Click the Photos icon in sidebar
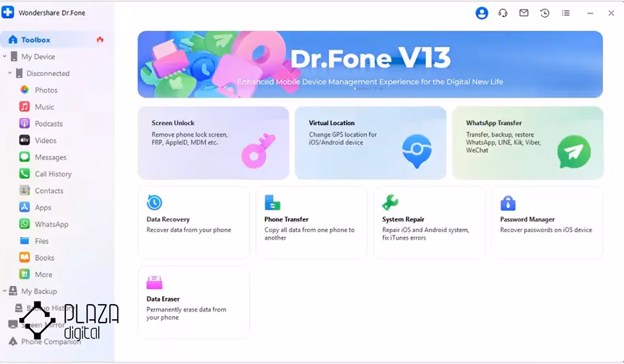Image resolution: width=624 pixels, height=364 pixels. point(24,90)
